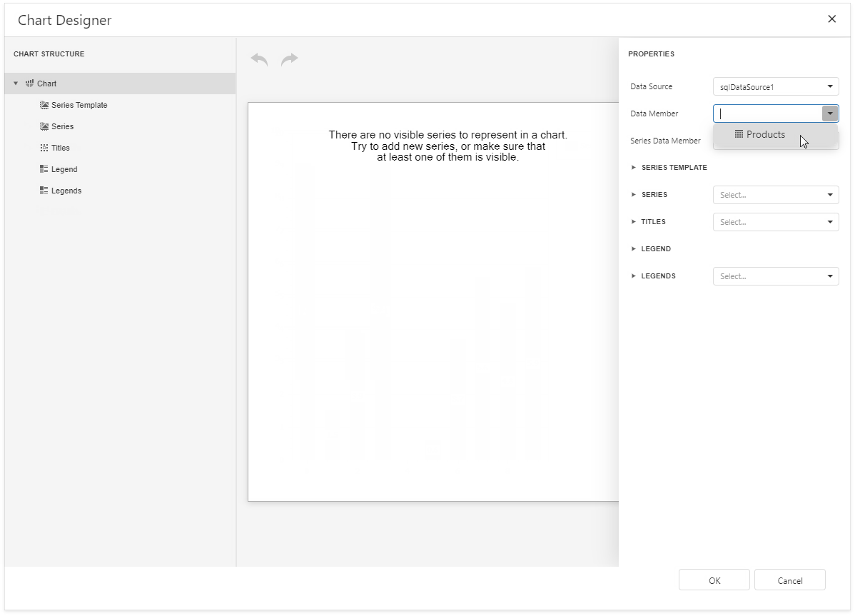Viewport: 855px width, 616px height.
Task: Select the Legends node icon
Action: click(44, 191)
